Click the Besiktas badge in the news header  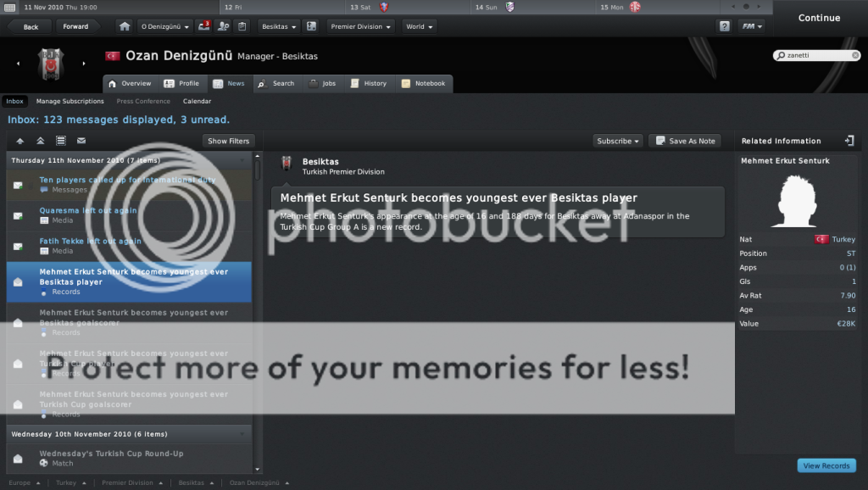pos(287,164)
